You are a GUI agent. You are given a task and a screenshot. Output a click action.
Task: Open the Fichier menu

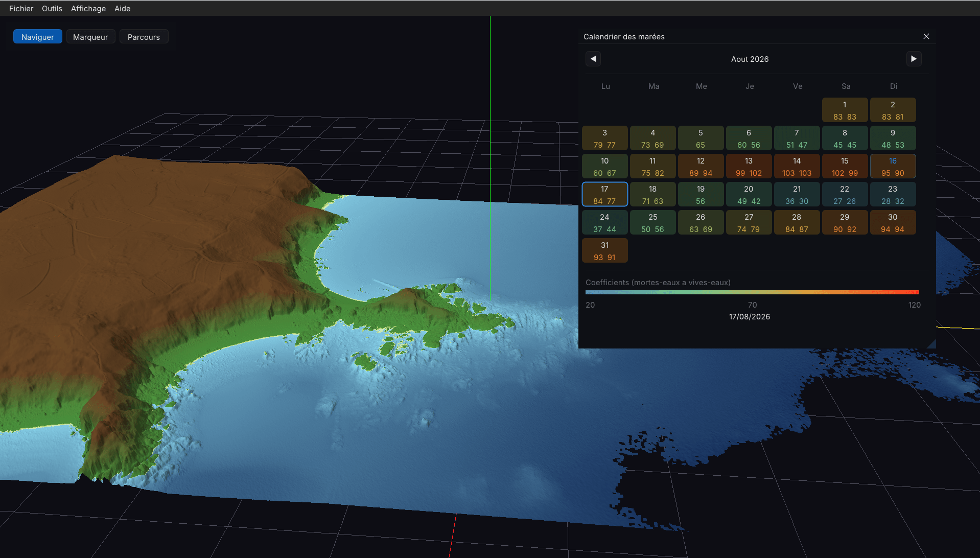coord(21,8)
